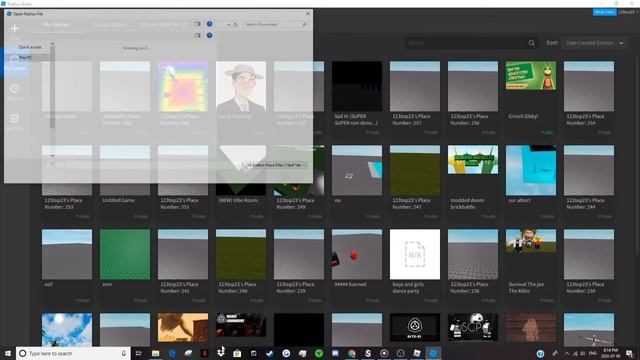640x360 pixels.
Task: Click the Public status under Grinch Obby!
Action: [x=547, y=133]
